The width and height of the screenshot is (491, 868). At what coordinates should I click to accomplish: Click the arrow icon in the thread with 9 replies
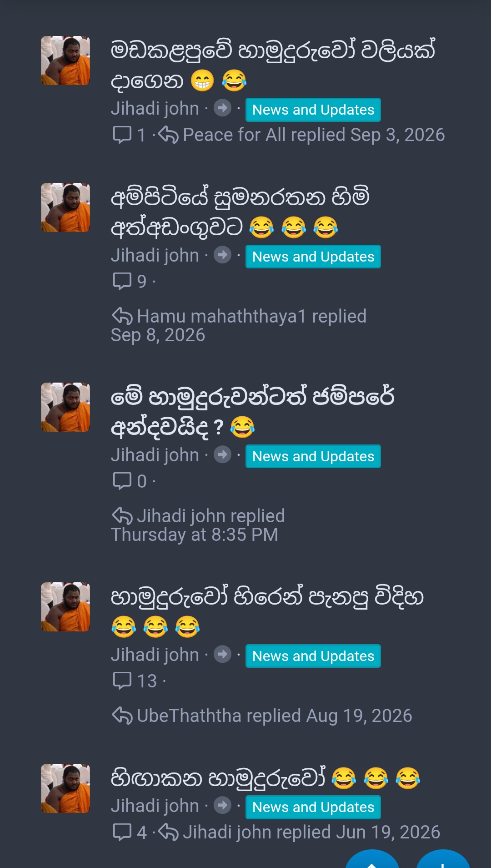[222, 255]
